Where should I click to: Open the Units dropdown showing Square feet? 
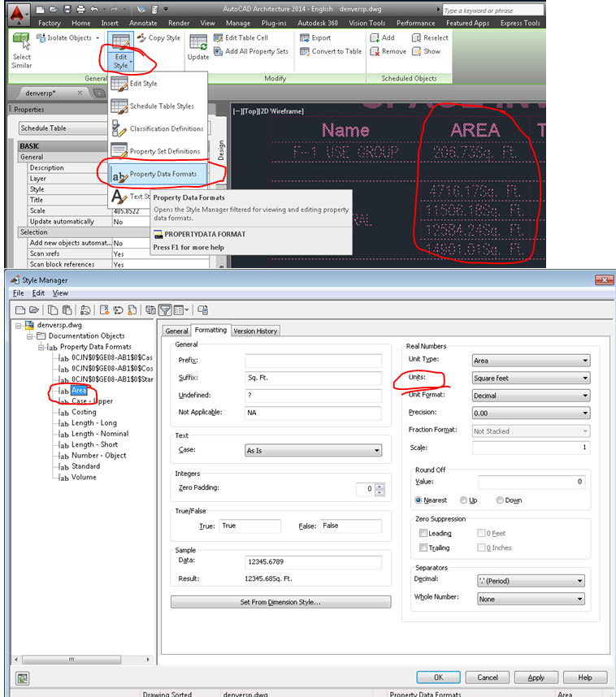coord(531,378)
